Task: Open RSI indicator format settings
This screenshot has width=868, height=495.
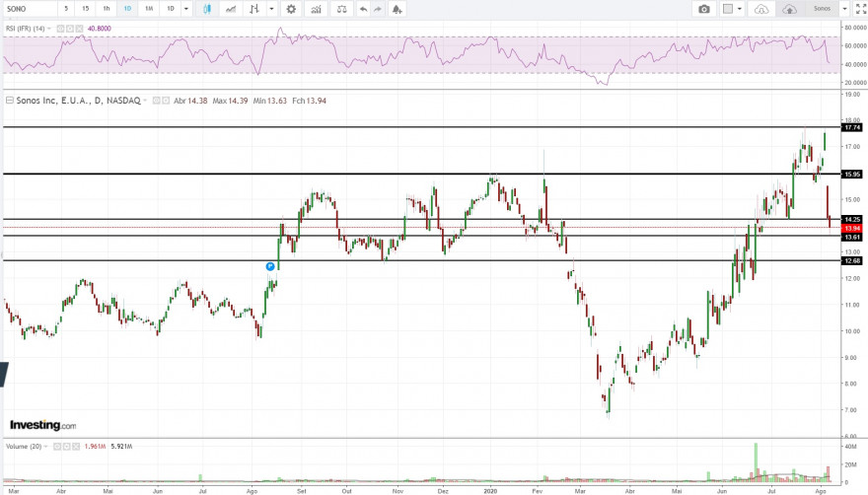Action: [x=70, y=29]
